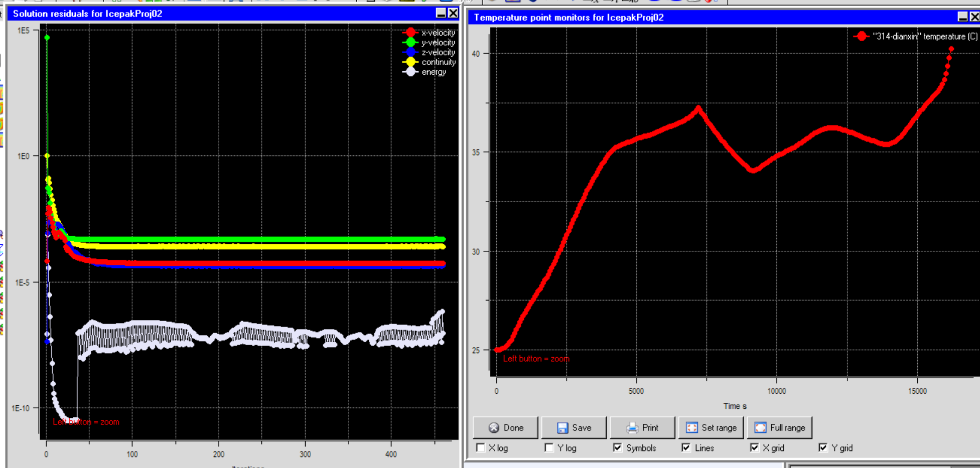This screenshot has height=468, width=980.
Task: Click the 400 iterations tick label
Action: 391,454
